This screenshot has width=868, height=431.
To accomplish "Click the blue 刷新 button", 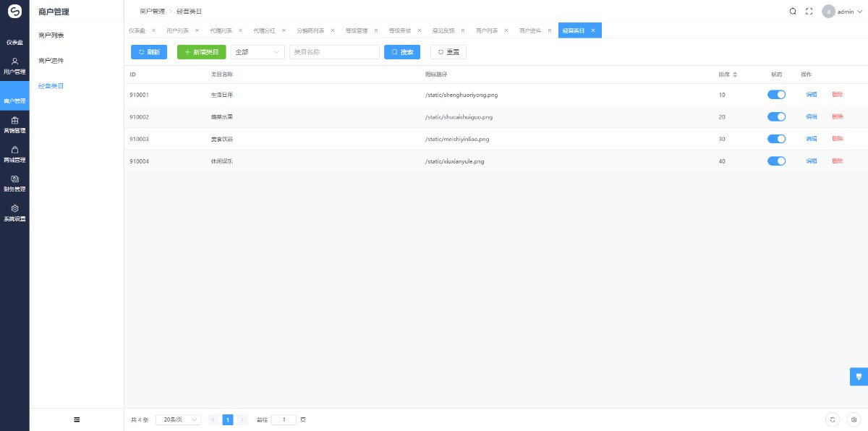I will click(x=149, y=52).
